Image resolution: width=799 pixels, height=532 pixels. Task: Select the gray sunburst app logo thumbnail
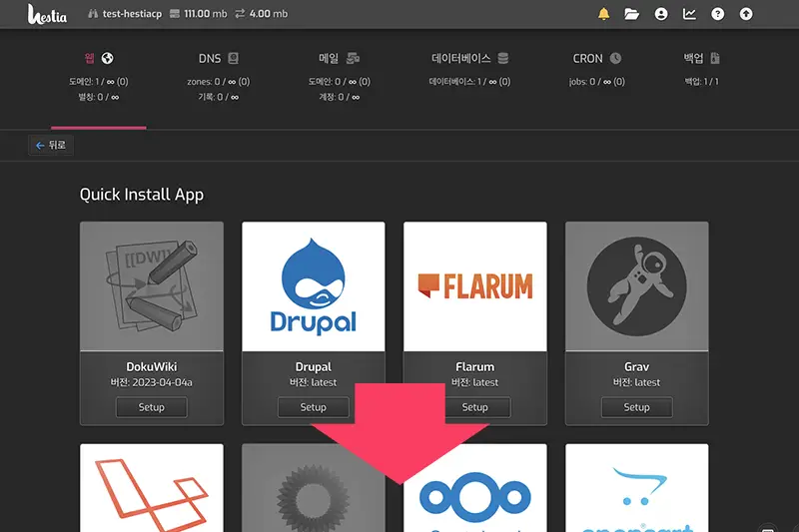314,488
